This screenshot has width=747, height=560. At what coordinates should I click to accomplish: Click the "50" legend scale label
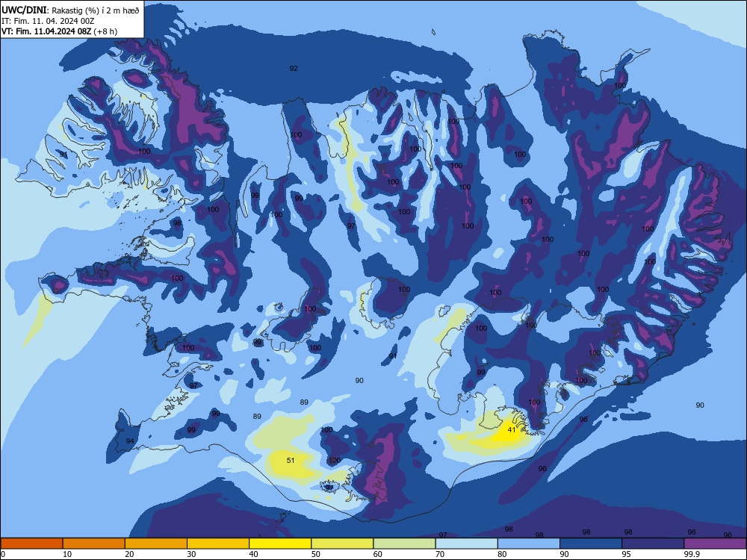315,554
